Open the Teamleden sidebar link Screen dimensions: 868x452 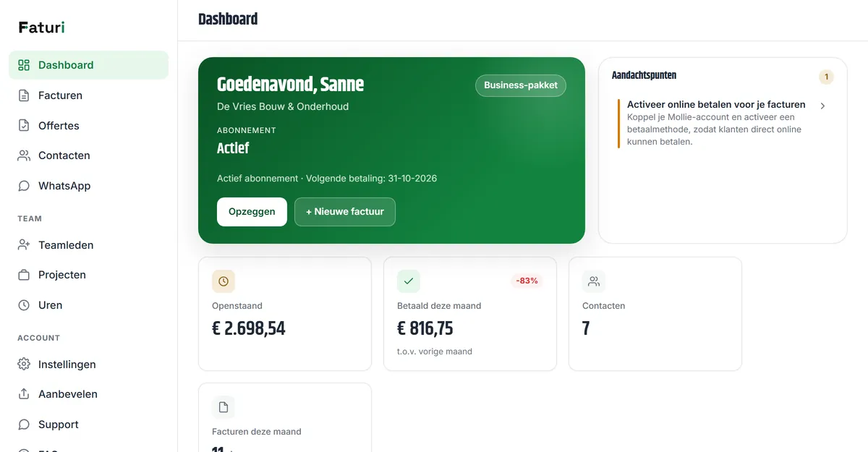coord(88,245)
